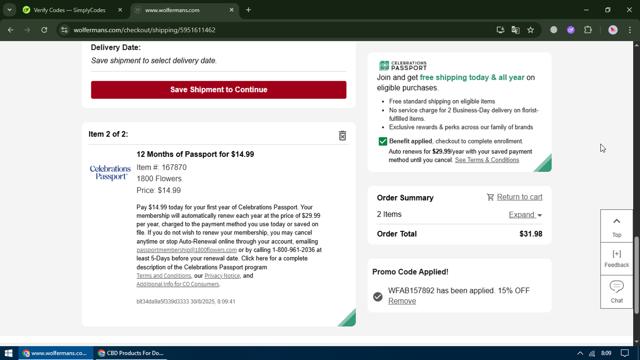Screen dimensions: 640x360
Task: Remove the applied promo code
Action: tap(402, 301)
